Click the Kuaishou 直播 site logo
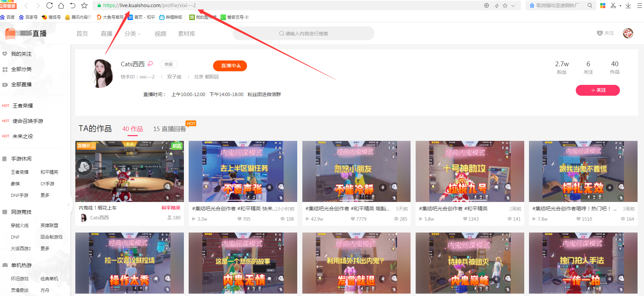The height and width of the screenshot is (296, 644). click(x=26, y=33)
